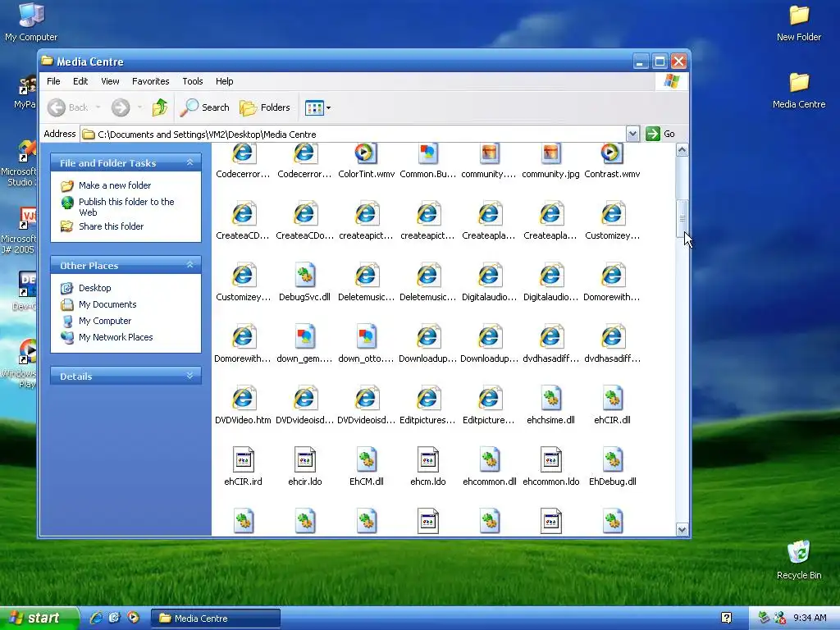This screenshot has width=840, height=630.
Task: Click the Go button beside address bar
Action: point(660,134)
